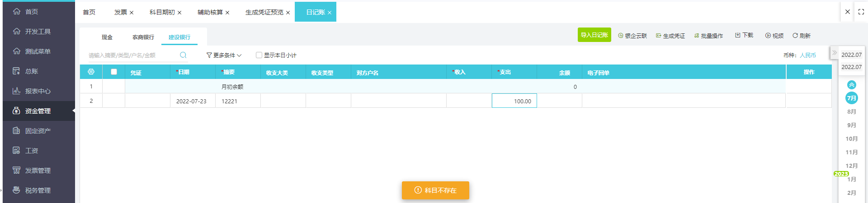Toggle fullscreen with the expand icon
Screen dimensions: 868x203
click(x=861, y=12)
